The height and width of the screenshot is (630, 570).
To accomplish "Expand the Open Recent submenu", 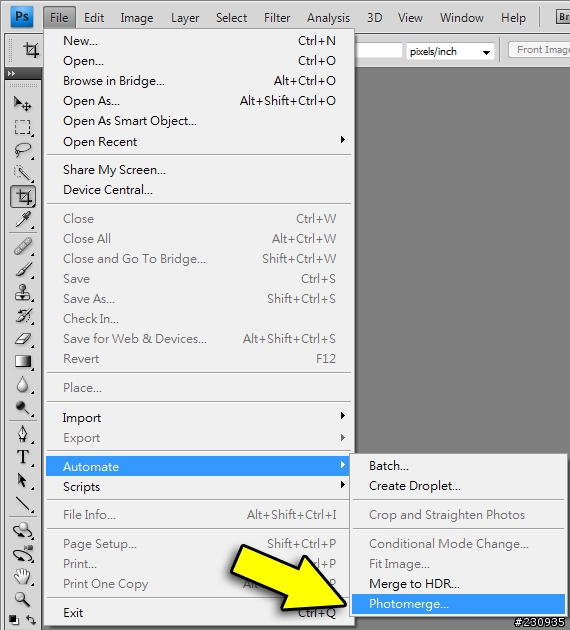I will (x=199, y=141).
